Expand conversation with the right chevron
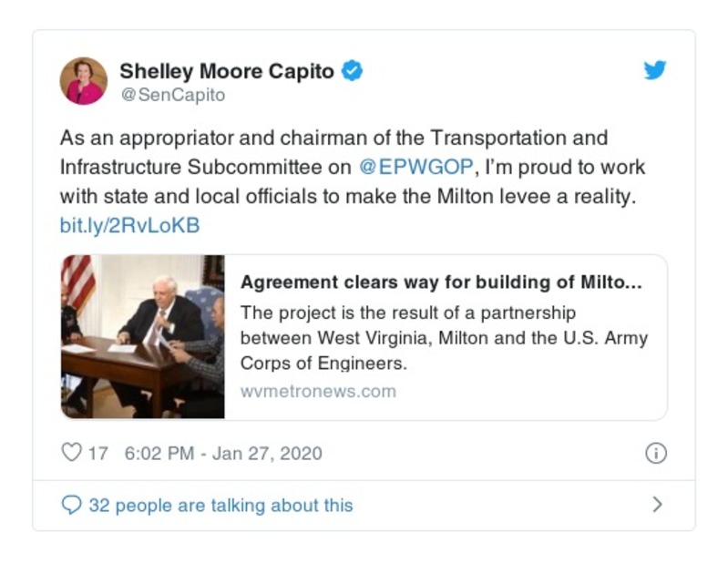The width and height of the screenshot is (728, 574). pos(657,504)
